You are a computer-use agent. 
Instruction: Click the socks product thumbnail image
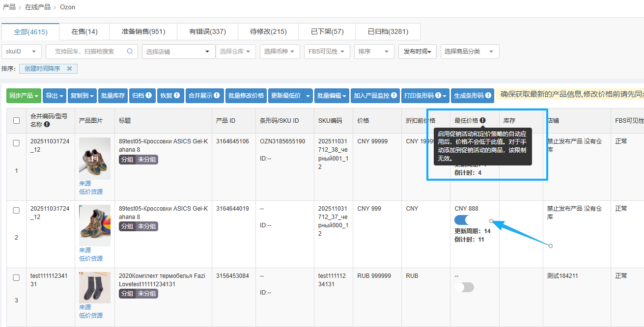tap(95, 287)
